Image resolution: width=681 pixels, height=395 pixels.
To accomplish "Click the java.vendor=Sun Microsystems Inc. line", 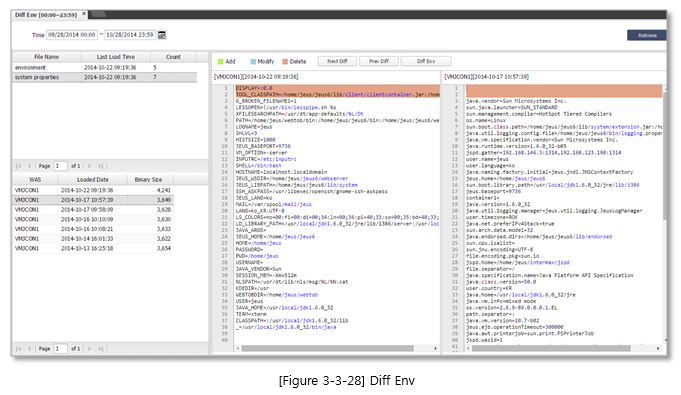I will click(516, 101).
